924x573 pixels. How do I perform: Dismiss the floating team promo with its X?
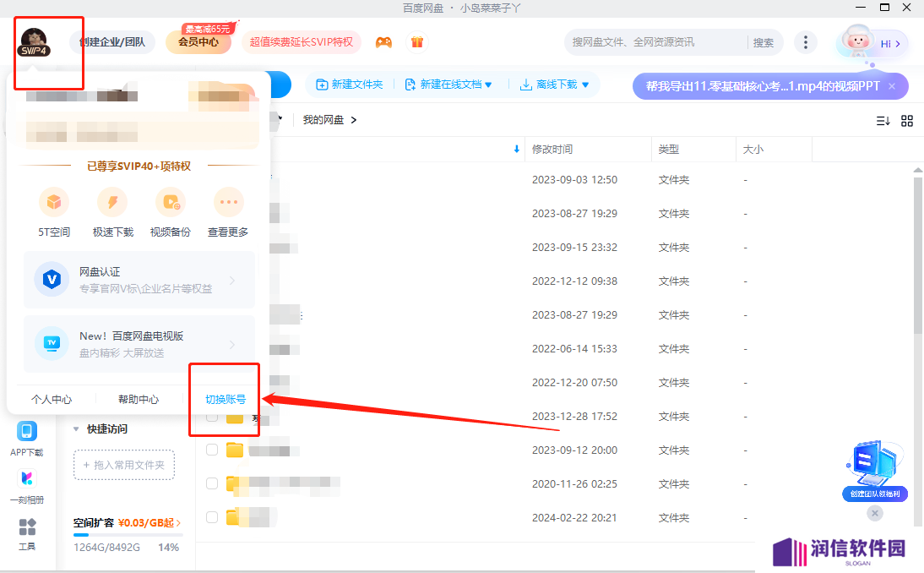click(875, 513)
